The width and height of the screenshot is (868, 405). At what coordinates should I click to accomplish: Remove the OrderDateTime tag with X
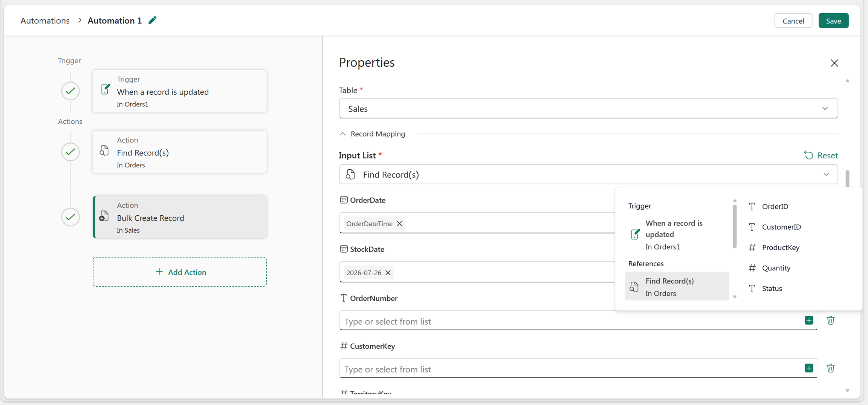tap(400, 224)
